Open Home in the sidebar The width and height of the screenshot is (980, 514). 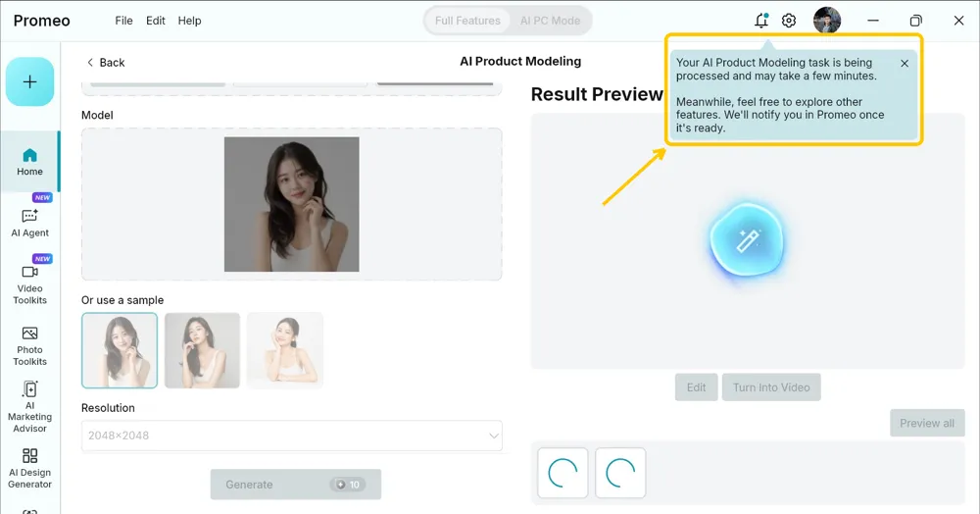tap(29, 161)
